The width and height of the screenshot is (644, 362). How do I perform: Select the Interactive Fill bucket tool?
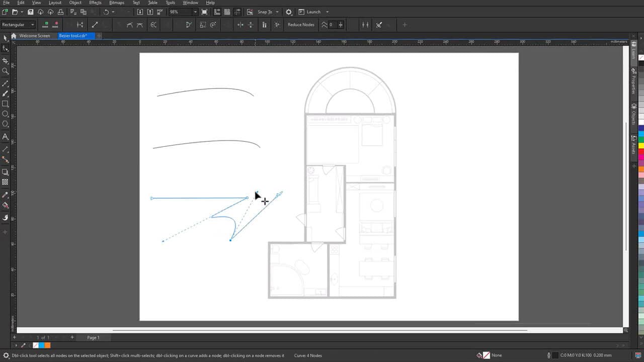pyautogui.click(x=5, y=205)
